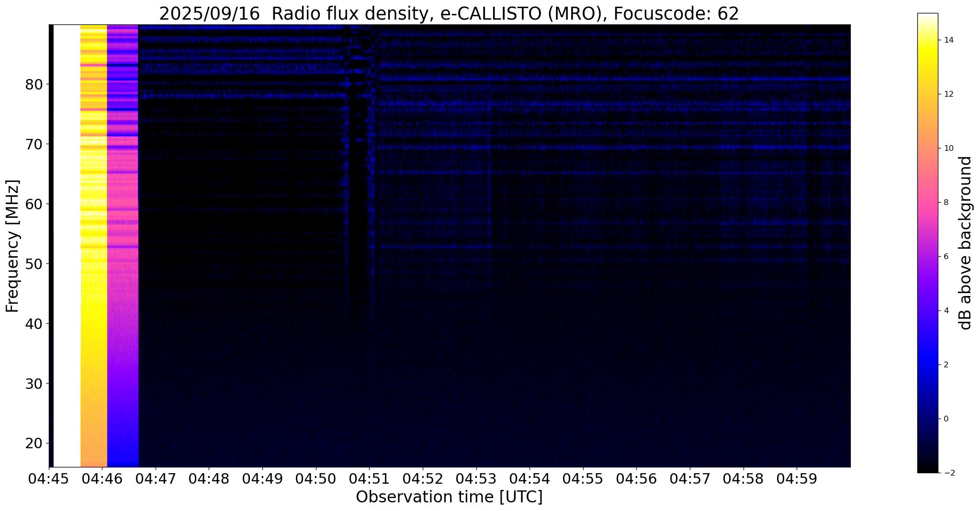Screen dimensions: 980x511
Task: Click the 04:51 time tick label
Action: coord(369,479)
